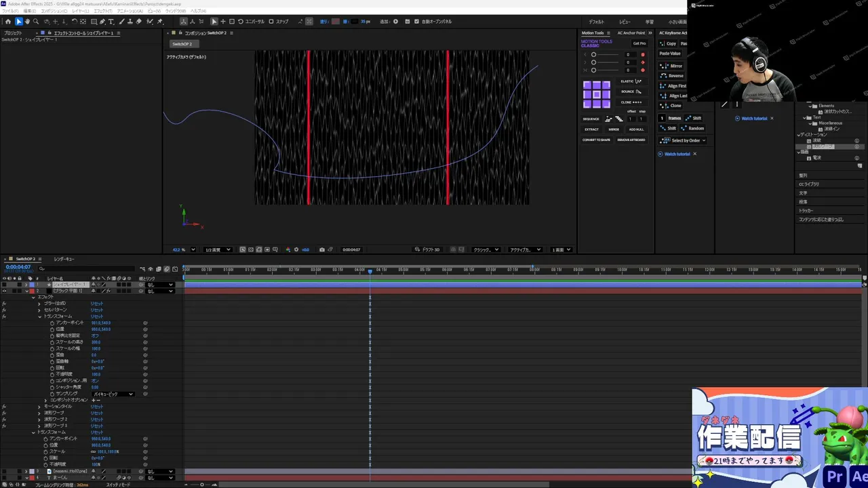Viewport: 868px width, 488px height.
Task: Select the Roto Brush tool
Action: (150, 22)
